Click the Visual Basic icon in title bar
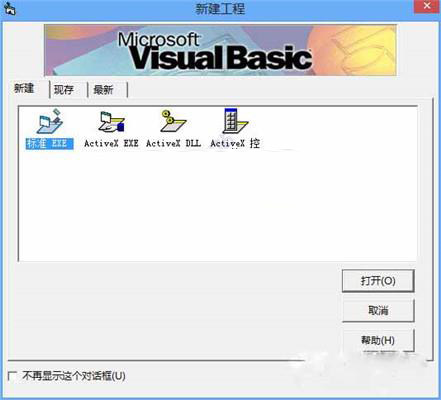 pos(10,9)
